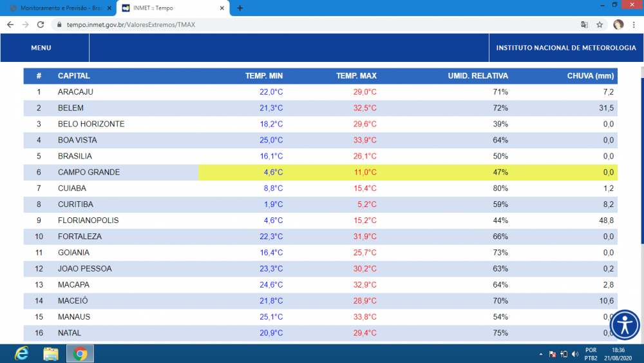Open Action Center flag icon
The width and height of the screenshot is (644, 363).
tap(552, 354)
